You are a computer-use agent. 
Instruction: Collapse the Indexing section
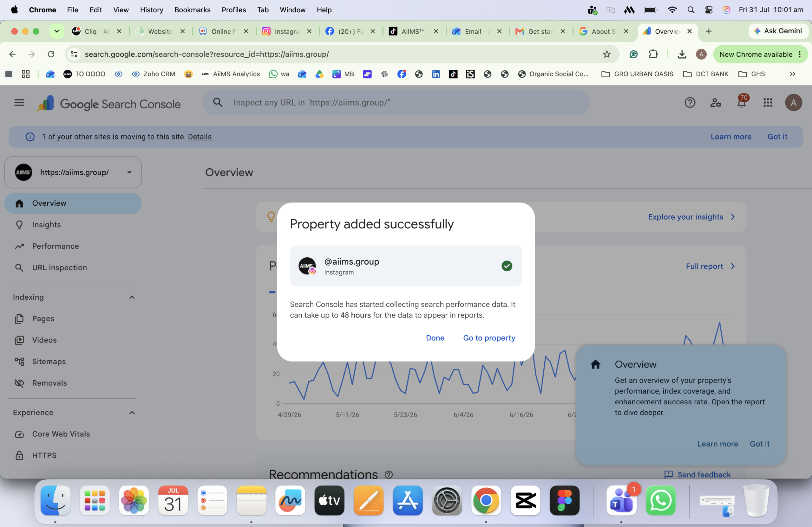[x=132, y=297]
